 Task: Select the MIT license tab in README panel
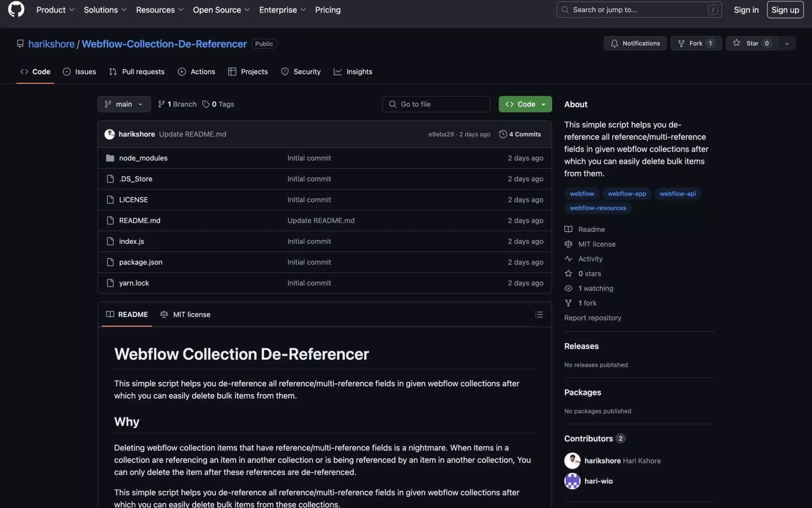tap(185, 315)
